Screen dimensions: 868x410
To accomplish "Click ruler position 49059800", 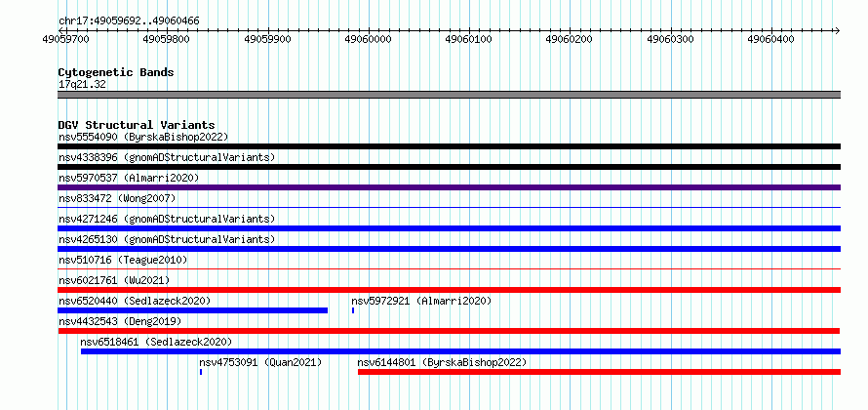I will (x=166, y=40).
